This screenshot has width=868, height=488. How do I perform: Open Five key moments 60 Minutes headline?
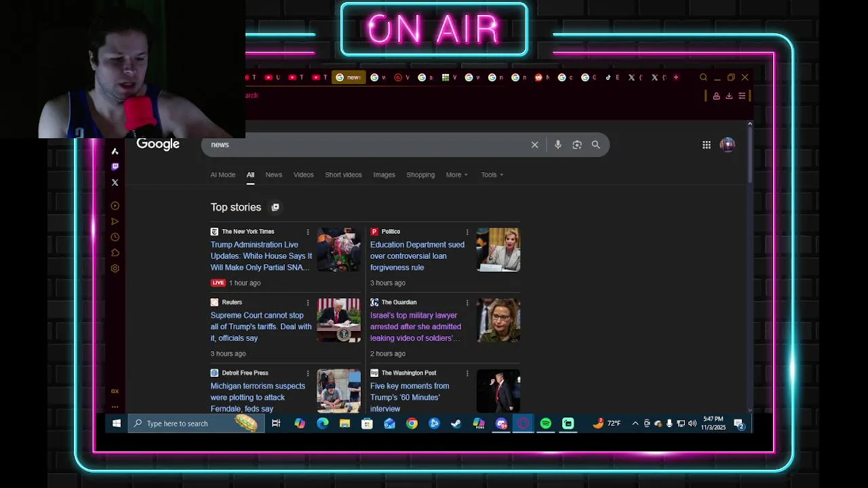point(410,397)
